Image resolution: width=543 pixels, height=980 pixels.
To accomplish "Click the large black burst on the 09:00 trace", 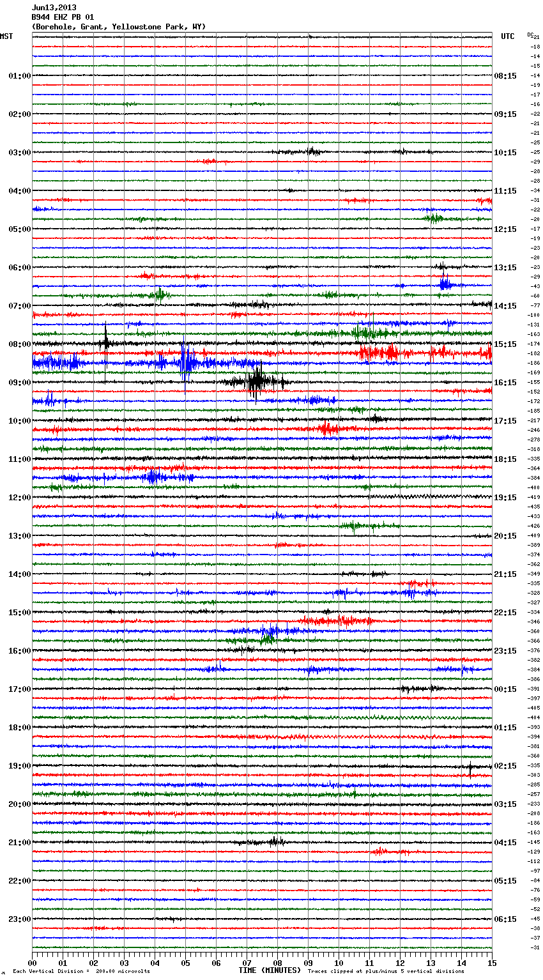I will [x=257, y=382].
